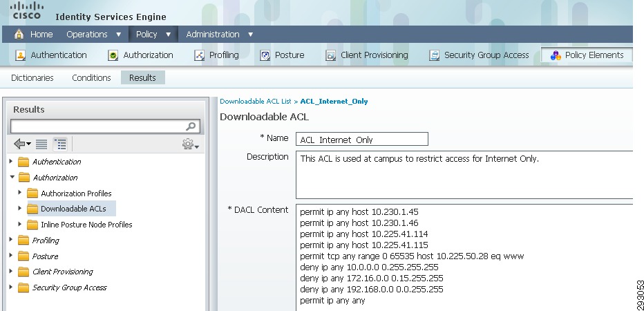Switch Results pane to tree view icon
Screen dimensions: 644x311
click(x=60, y=144)
